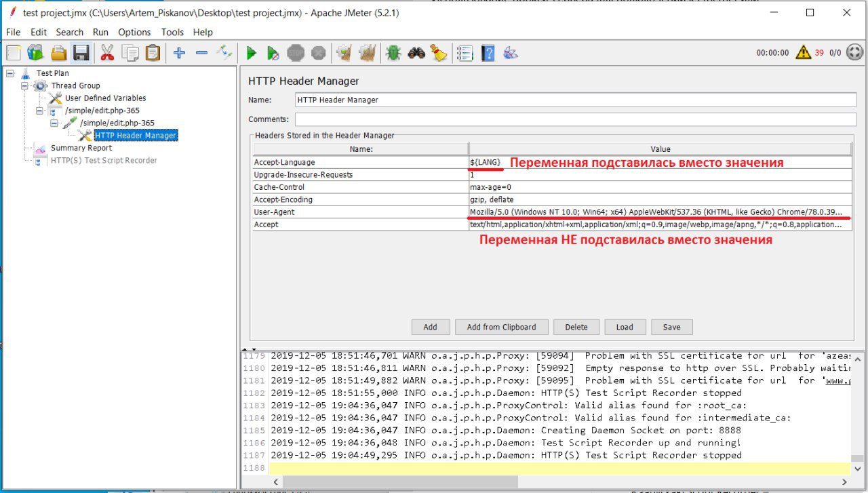Click the Name column header
The width and height of the screenshot is (868, 493).
click(361, 149)
